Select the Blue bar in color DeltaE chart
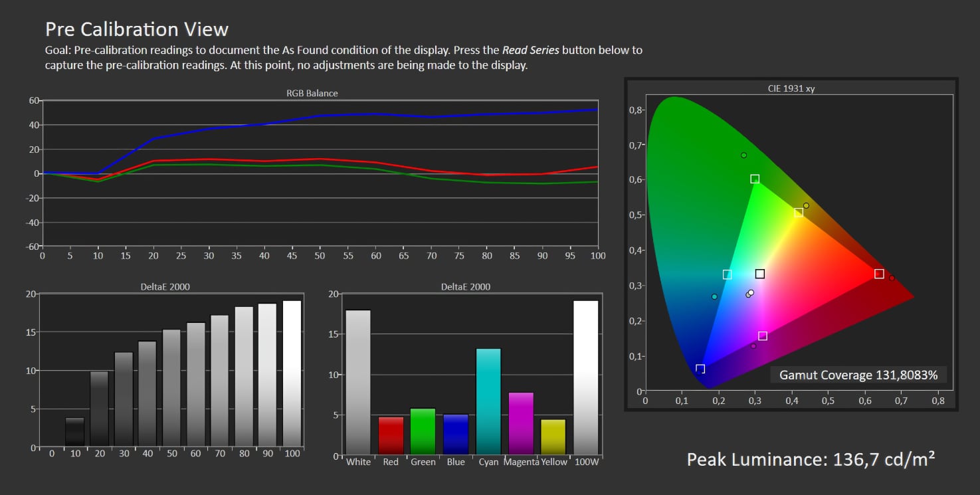 456,435
